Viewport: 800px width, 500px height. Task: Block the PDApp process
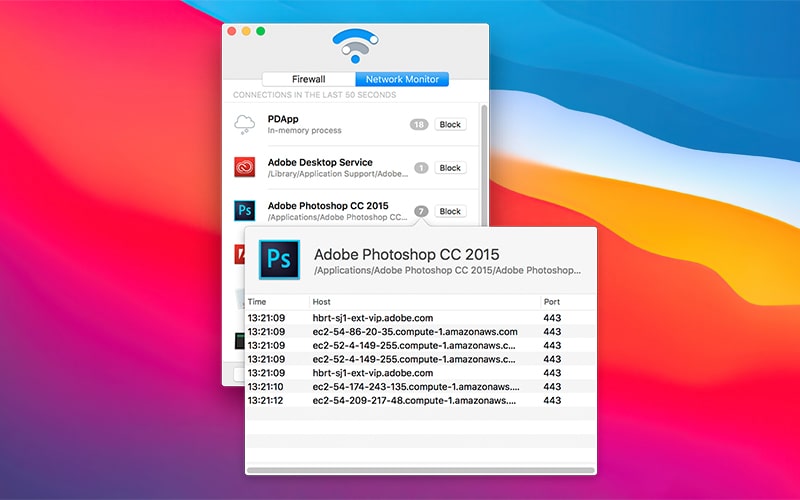click(450, 125)
